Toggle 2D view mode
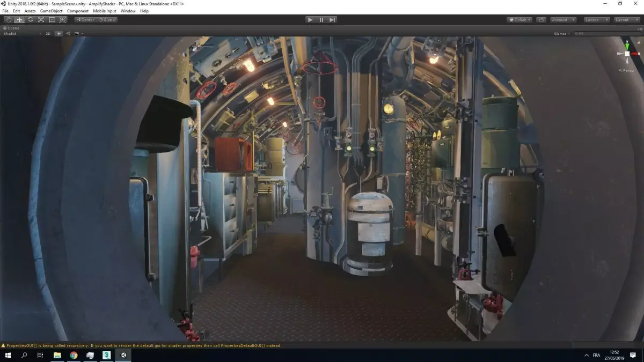 (48, 34)
